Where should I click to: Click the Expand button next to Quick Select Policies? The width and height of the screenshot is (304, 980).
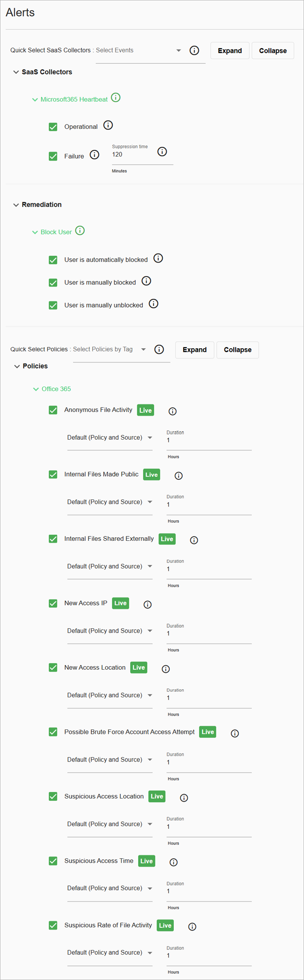point(194,350)
